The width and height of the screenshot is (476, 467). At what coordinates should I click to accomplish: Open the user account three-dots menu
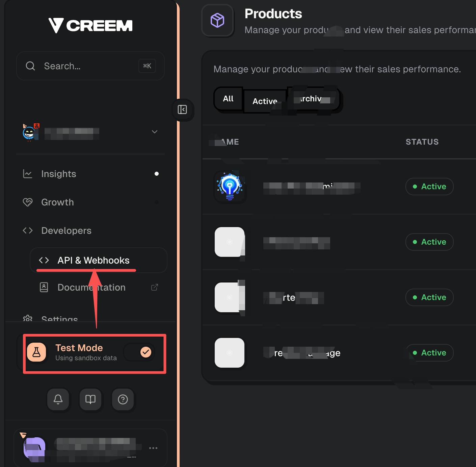point(153,448)
